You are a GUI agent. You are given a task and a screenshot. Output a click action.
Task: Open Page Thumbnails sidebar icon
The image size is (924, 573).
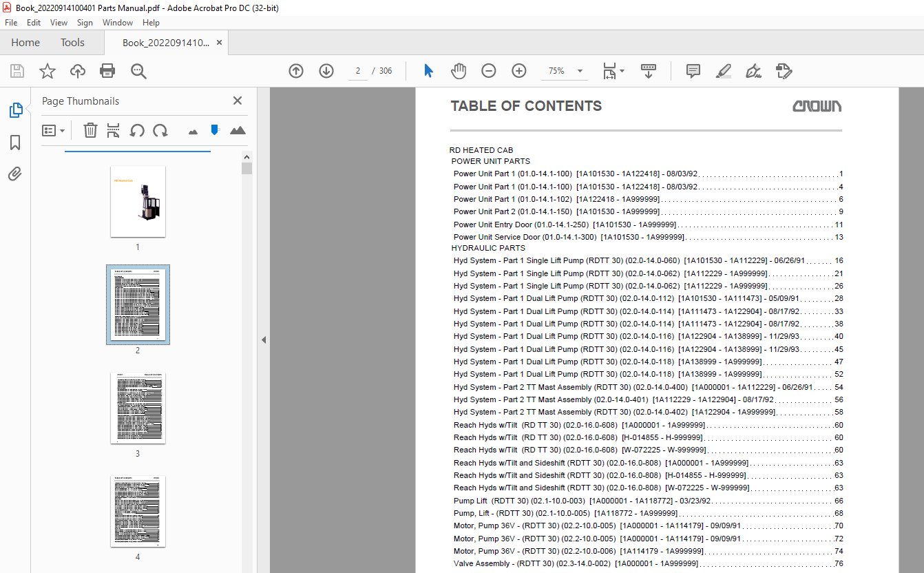click(15, 110)
